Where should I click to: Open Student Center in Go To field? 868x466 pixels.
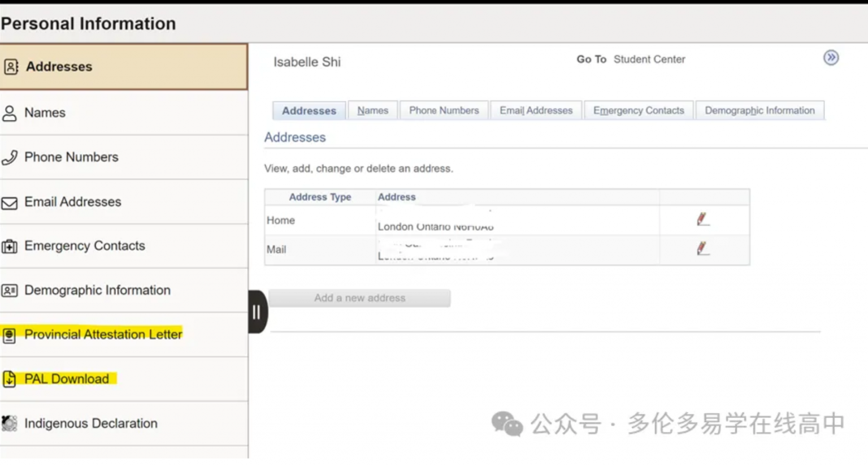click(x=649, y=59)
